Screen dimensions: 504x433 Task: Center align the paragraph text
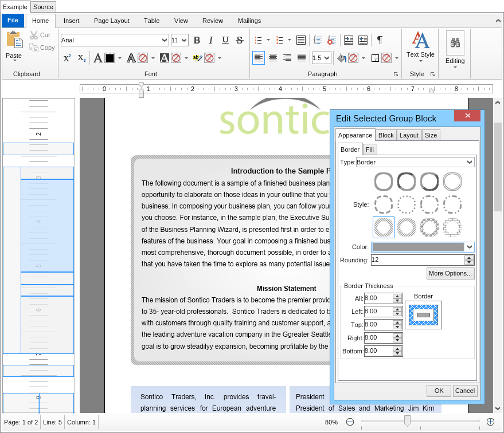273,58
